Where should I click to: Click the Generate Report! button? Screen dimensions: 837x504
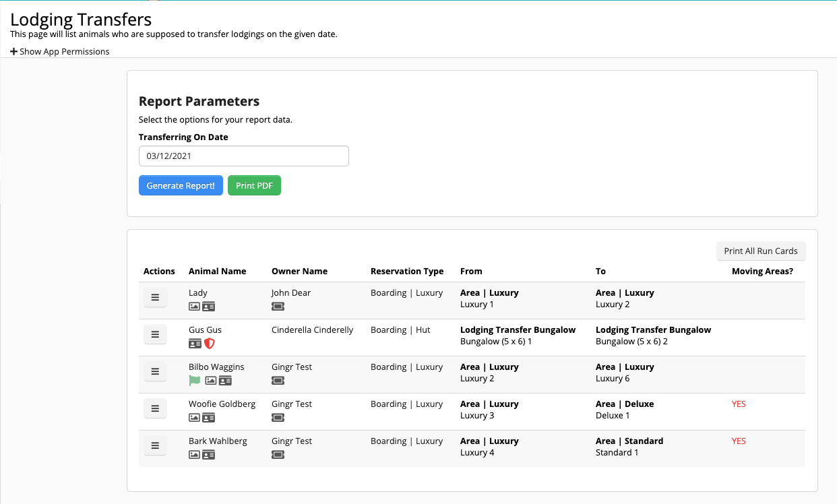pyautogui.click(x=181, y=185)
